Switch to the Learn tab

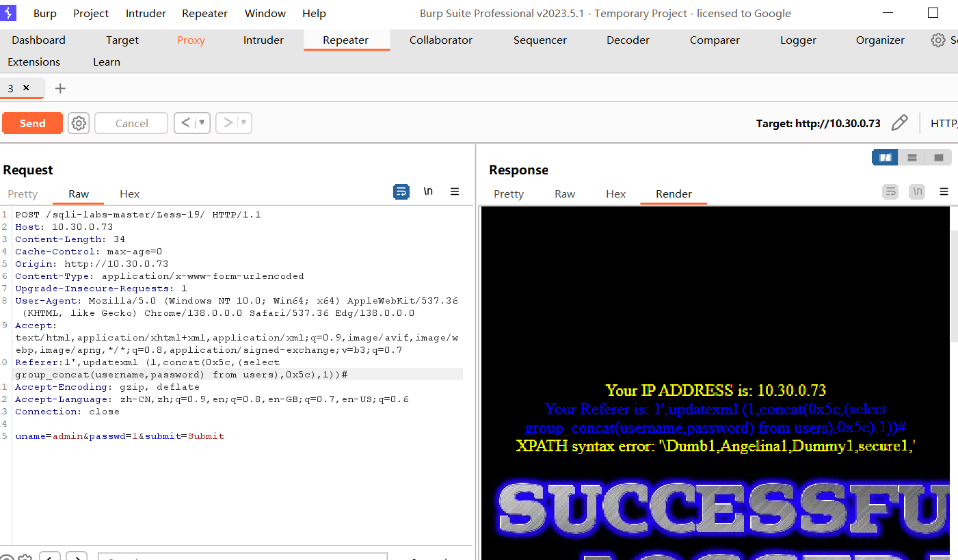pos(107,62)
